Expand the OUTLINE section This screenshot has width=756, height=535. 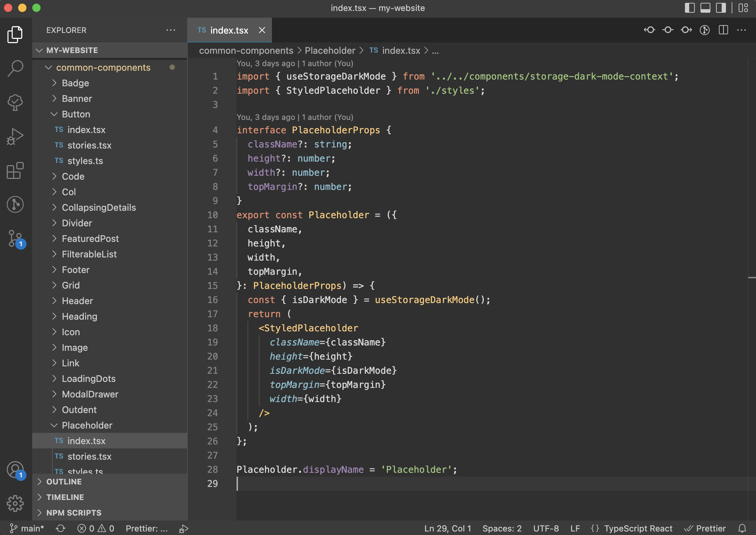coord(64,482)
